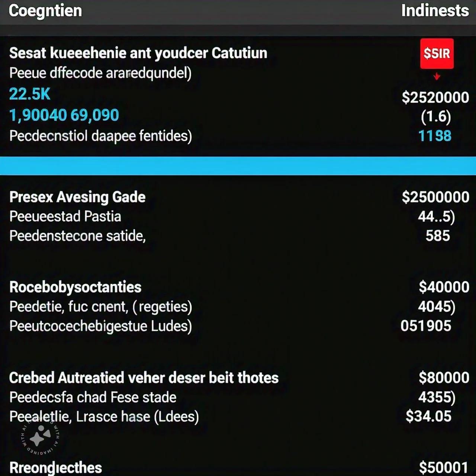476x476 pixels.
Task: Click the red $5IR badge
Action: [437, 54]
